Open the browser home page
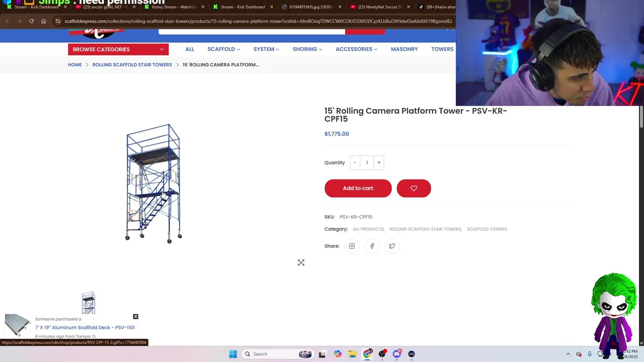This screenshot has height=362, width=644. (x=43, y=21)
